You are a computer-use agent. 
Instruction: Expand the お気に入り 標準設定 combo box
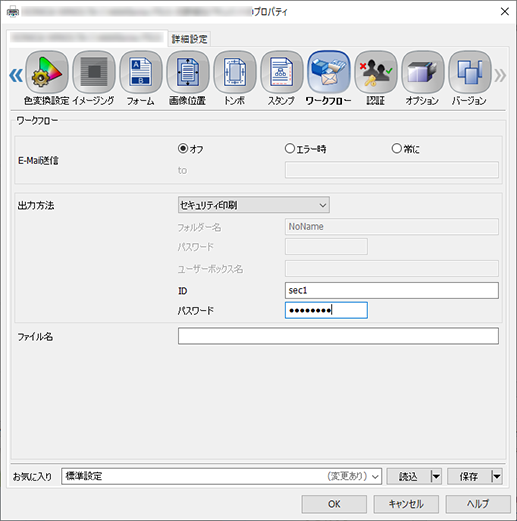pos(222,476)
